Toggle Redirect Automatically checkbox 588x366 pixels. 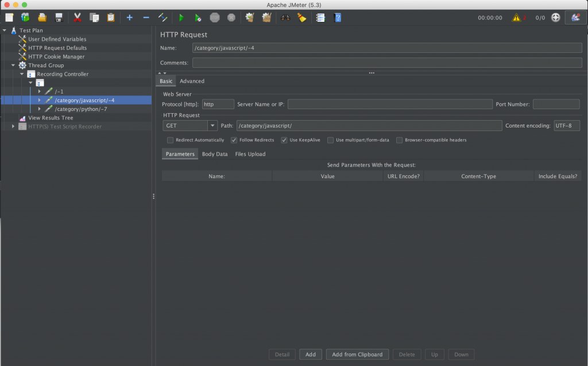[170, 140]
